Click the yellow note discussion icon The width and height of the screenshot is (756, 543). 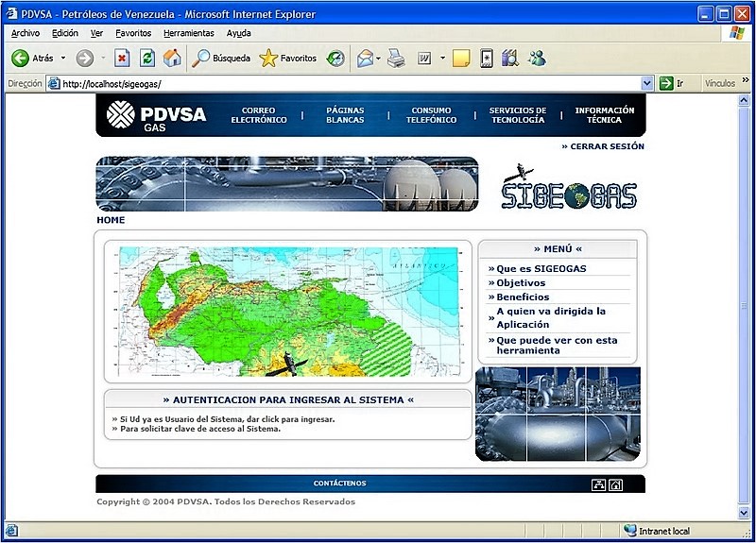point(461,59)
